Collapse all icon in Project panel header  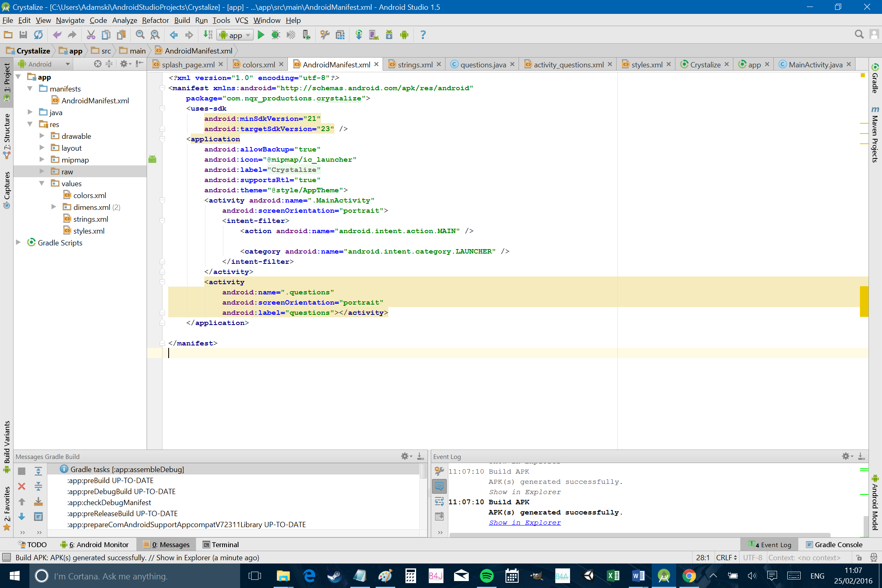(109, 64)
